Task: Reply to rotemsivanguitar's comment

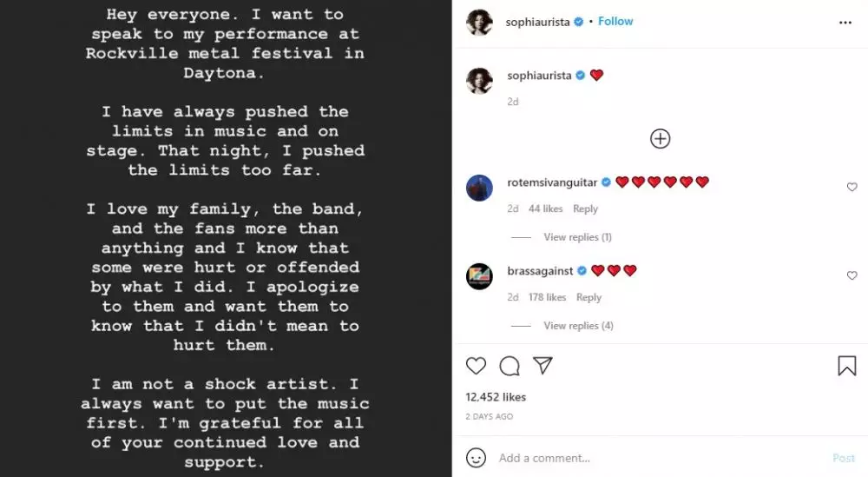Action: pyautogui.click(x=585, y=209)
